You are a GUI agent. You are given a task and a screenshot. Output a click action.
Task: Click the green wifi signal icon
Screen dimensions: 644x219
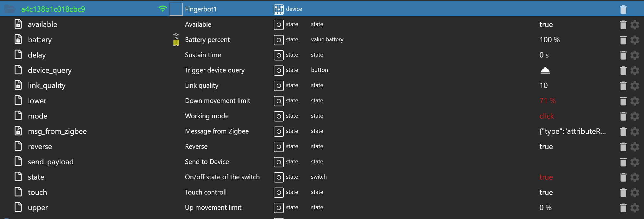162,9
